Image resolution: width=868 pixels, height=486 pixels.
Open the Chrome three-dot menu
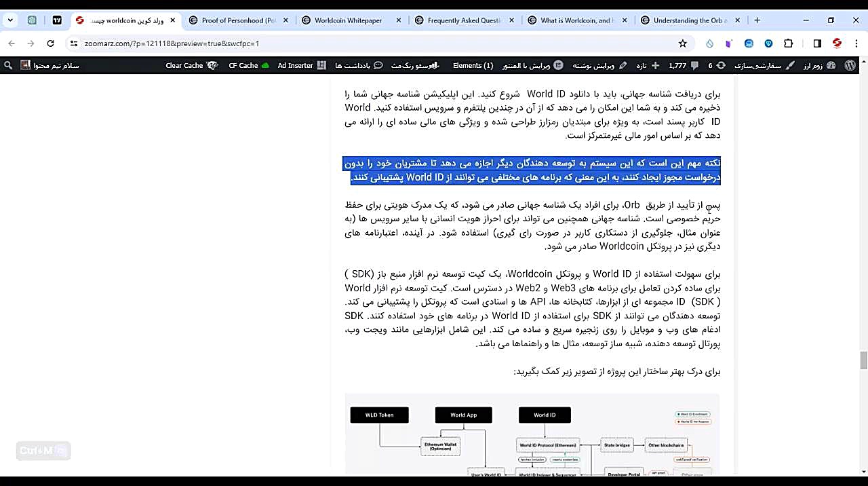pos(856,43)
